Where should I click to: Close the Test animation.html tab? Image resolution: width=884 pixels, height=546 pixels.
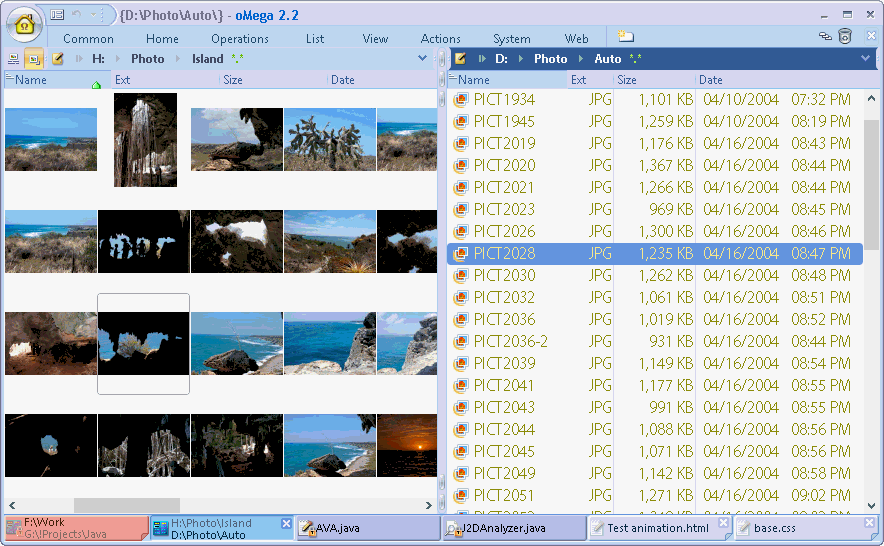click(x=724, y=523)
